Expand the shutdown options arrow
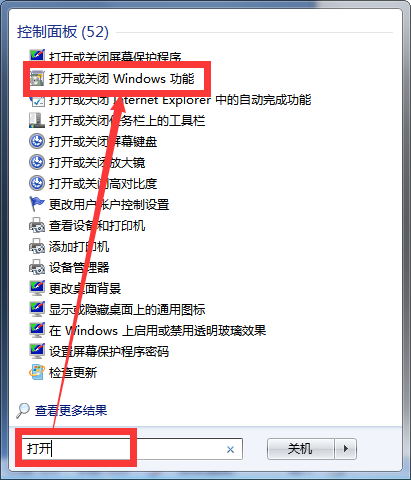411x480 pixels. 346,449
